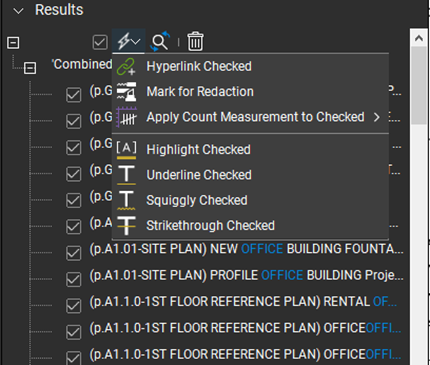This screenshot has width=430, height=365.
Task: Click the refresh search magnifier icon
Action: (160, 42)
